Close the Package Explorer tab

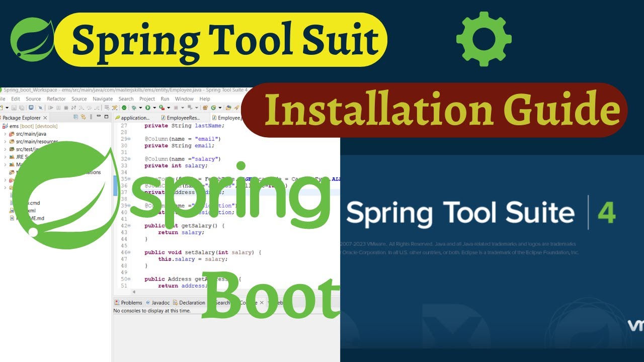click(x=45, y=118)
